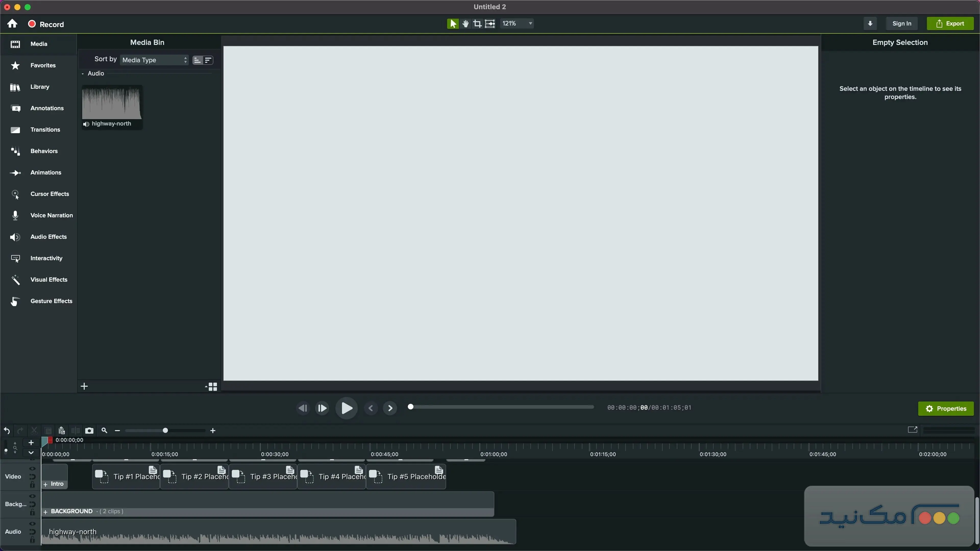Click the paste icon in timeline toolbar
The image size is (980, 551).
point(62,431)
